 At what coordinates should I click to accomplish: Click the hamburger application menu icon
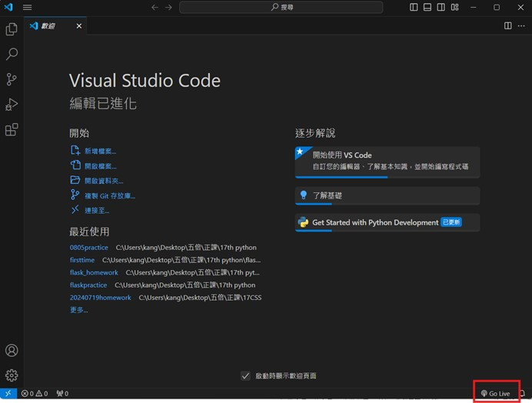point(27,7)
